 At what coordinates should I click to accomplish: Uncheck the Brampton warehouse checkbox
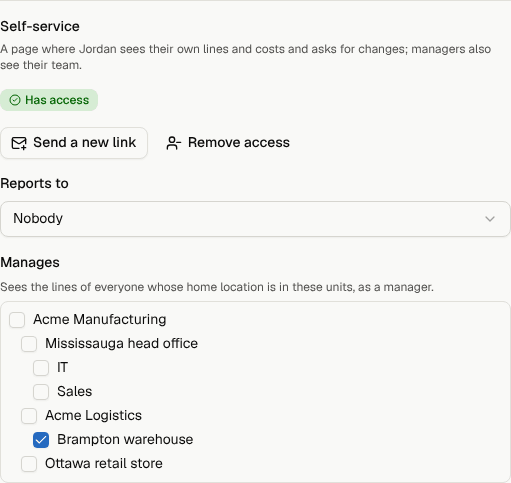(x=41, y=440)
